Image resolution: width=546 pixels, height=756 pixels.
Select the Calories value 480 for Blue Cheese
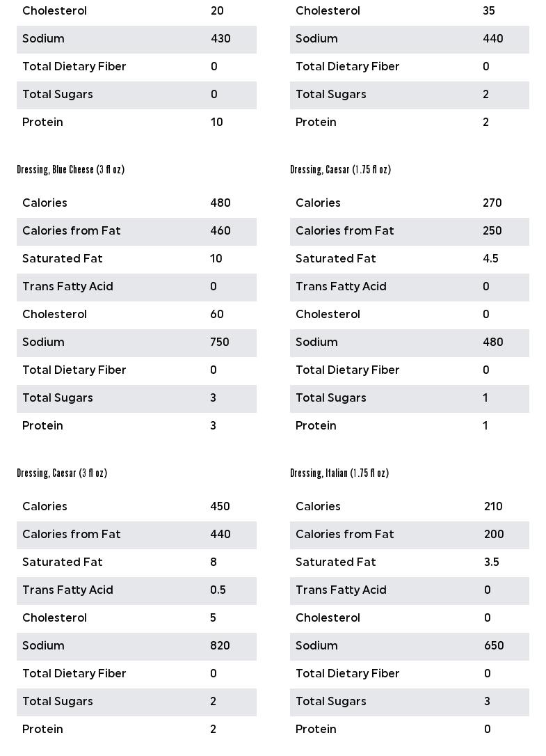[x=220, y=203]
